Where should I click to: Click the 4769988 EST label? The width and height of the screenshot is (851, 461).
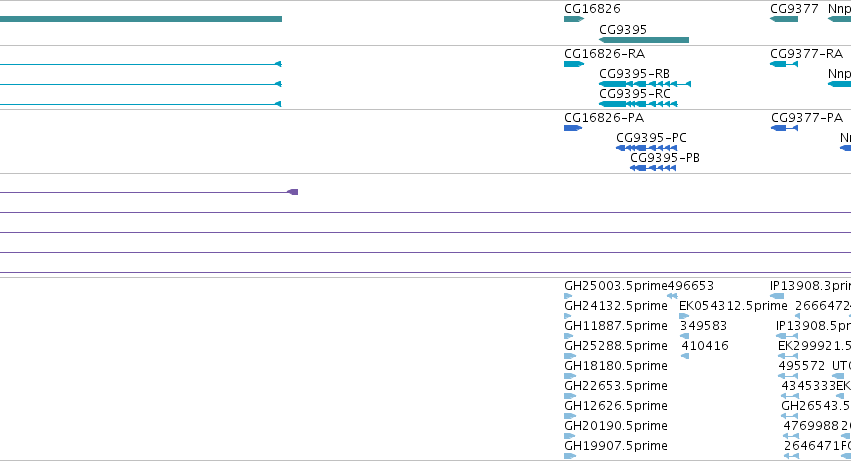[x=811, y=427]
